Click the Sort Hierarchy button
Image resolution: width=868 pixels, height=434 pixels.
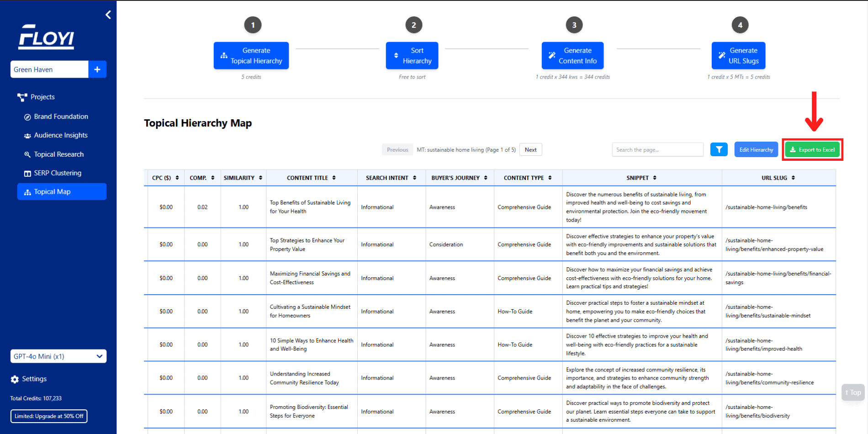[412, 56]
